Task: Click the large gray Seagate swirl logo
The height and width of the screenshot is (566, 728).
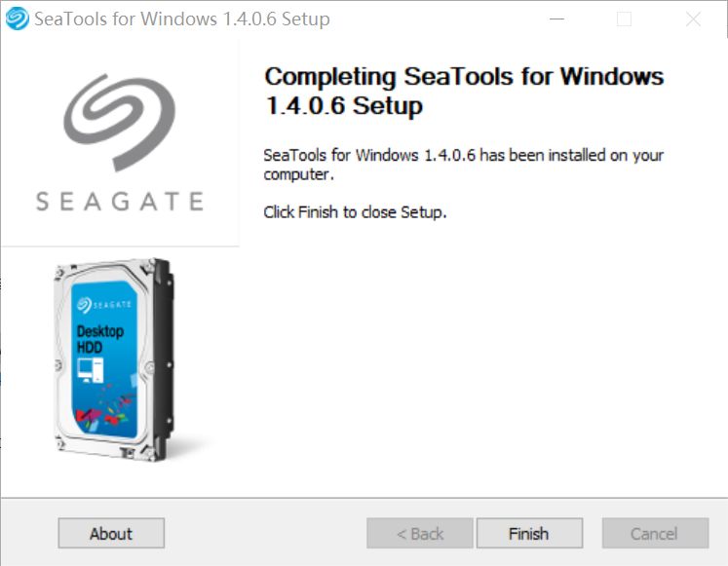Action: [119, 123]
